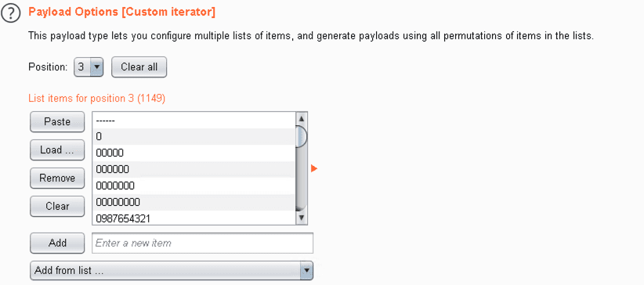The image size is (644, 285).
Task: Click the list scrollbar thumb
Action: coord(302,136)
